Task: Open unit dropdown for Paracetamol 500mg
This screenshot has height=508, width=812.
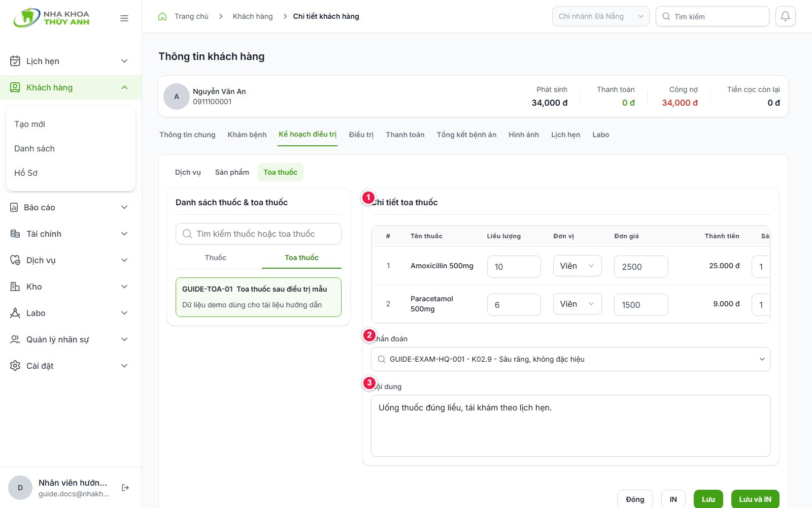Action: click(x=577, y=304)
